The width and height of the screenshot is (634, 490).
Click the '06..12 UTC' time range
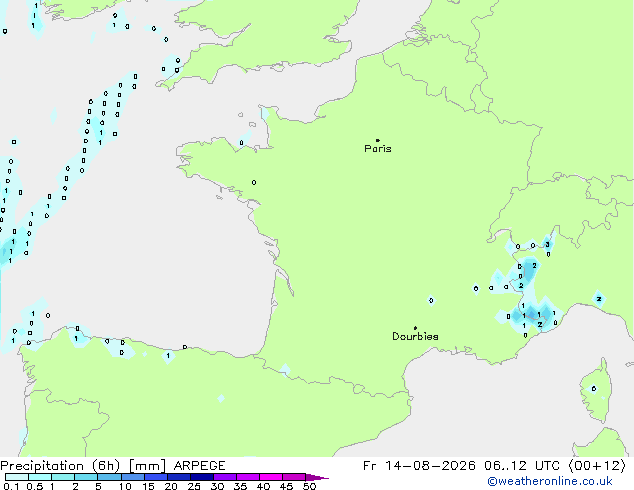tap(522, 466)
